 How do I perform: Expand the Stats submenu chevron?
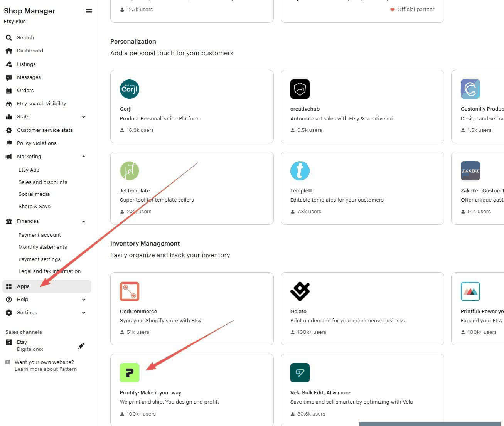pos(84,117)
